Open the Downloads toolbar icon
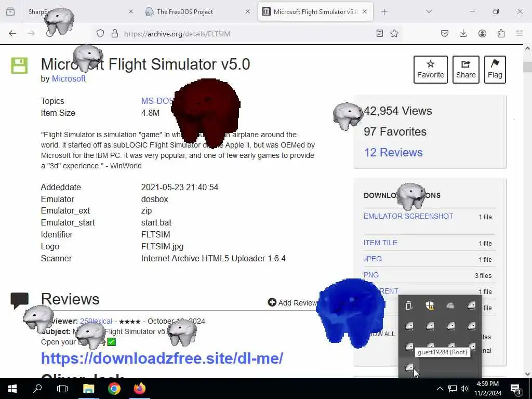The width and height of the screenshot is (532, 399). (x=463, y=33)
